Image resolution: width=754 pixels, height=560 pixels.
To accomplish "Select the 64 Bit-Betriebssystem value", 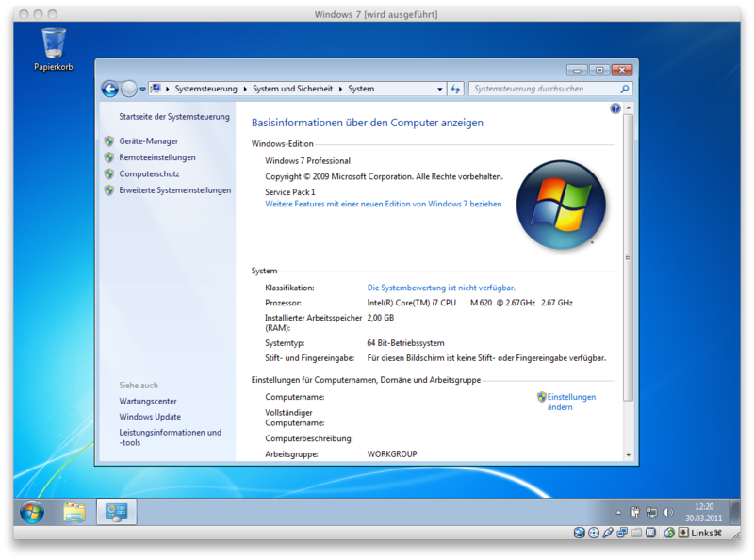I will point(405,343).
